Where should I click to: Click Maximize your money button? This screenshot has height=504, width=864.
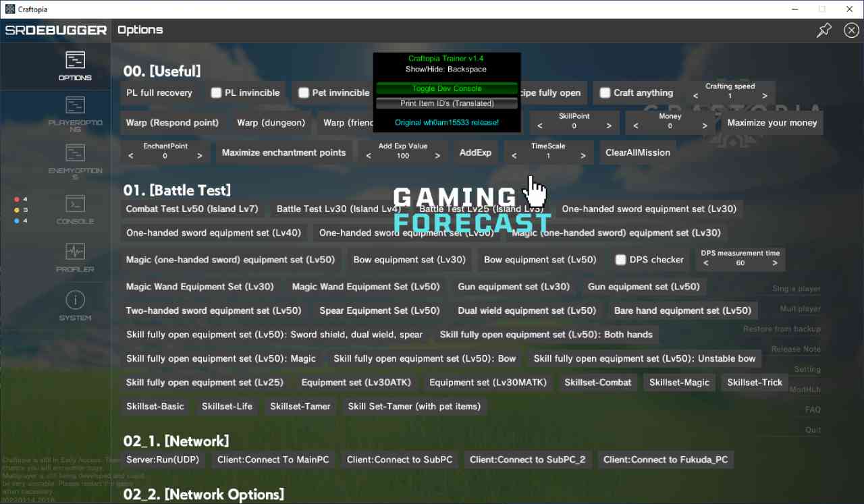click(772, 123)
